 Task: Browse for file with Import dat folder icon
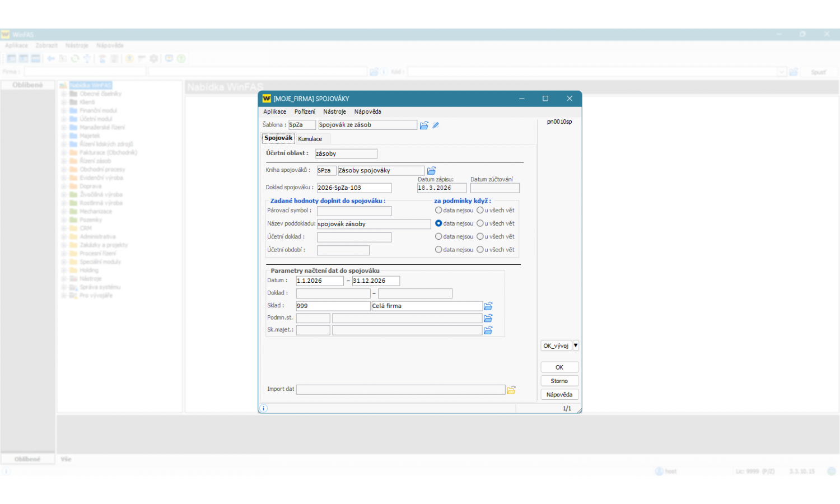pos(511,390)
